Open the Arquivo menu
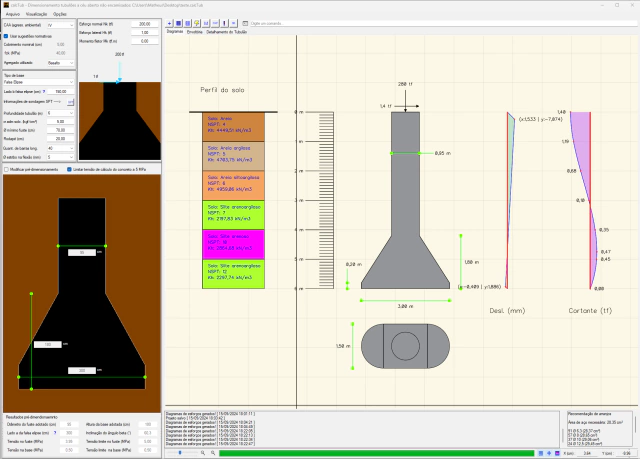Screen dimensions: 640x459 (13, 14)
